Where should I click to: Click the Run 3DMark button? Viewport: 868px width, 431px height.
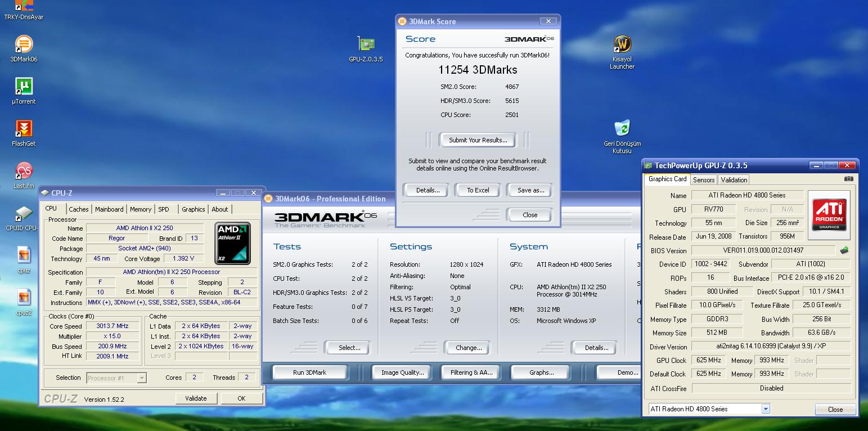[x=309, y=372]
